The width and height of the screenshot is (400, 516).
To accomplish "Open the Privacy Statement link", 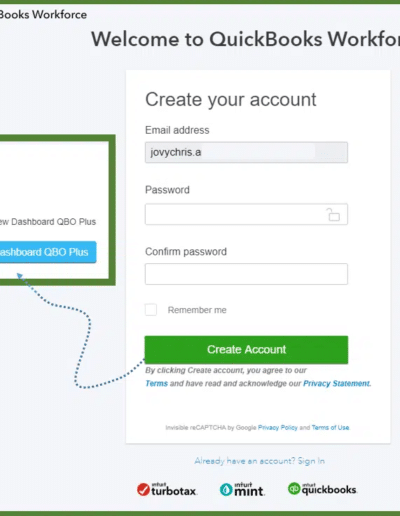I will click(x=336, y=384).
